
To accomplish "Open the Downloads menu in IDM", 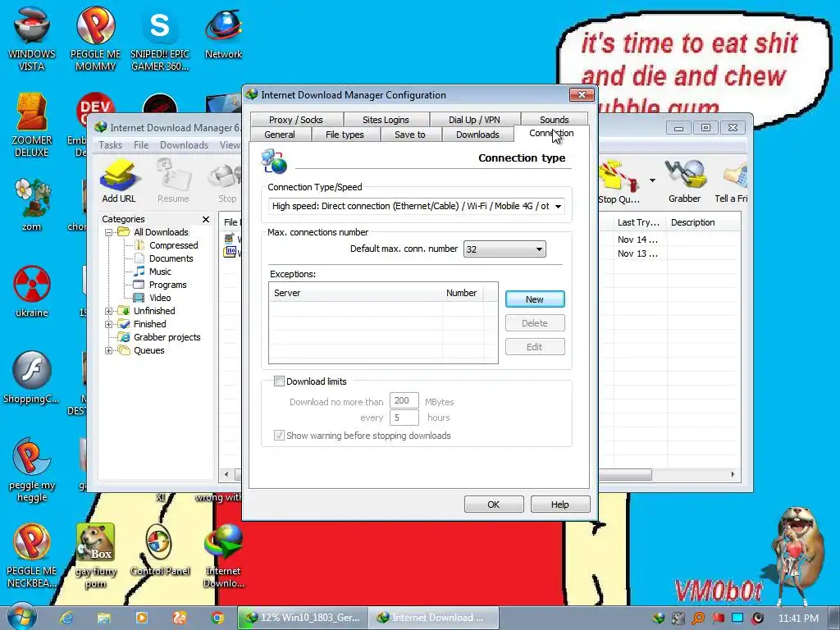I will pyautogui.click(x=184, y=145).
